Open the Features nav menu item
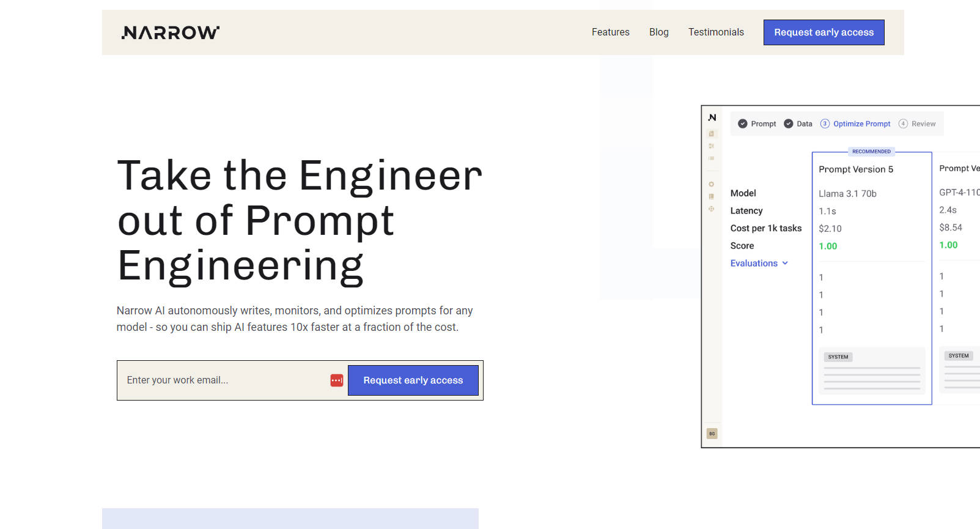 click(x=610, y=32)
